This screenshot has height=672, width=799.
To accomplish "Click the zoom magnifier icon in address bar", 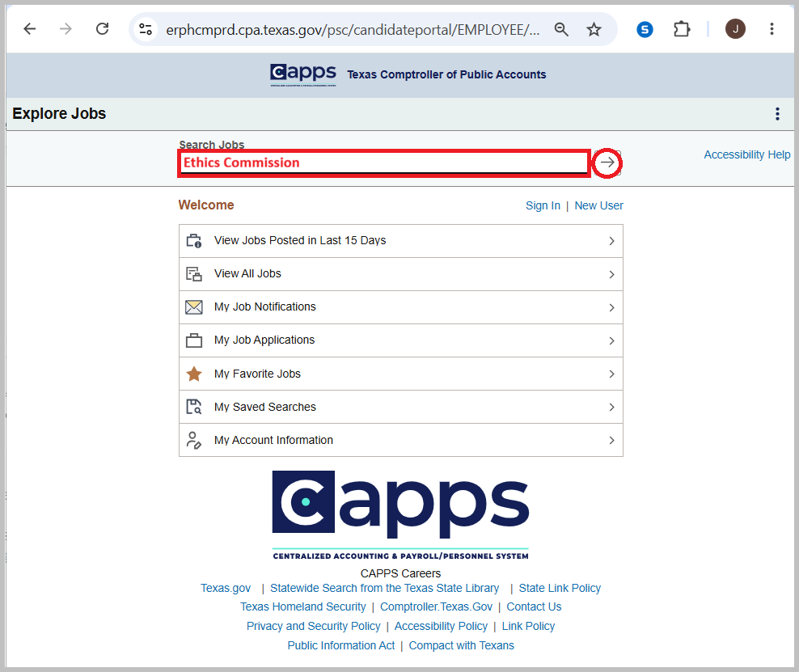I will point(561,30).
